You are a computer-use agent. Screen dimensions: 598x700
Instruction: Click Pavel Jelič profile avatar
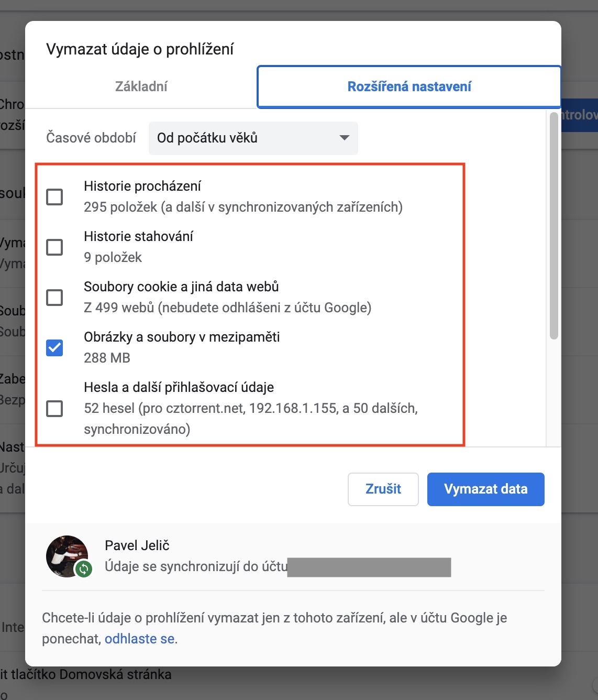pos(67,556)
